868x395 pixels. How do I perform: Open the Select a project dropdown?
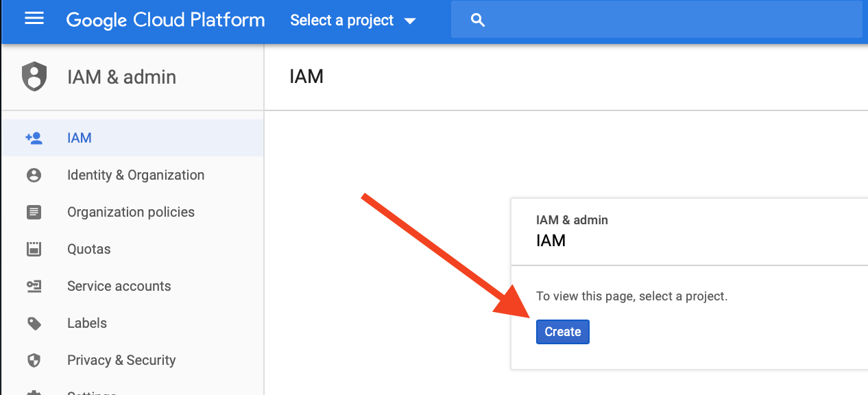[353, 21]
